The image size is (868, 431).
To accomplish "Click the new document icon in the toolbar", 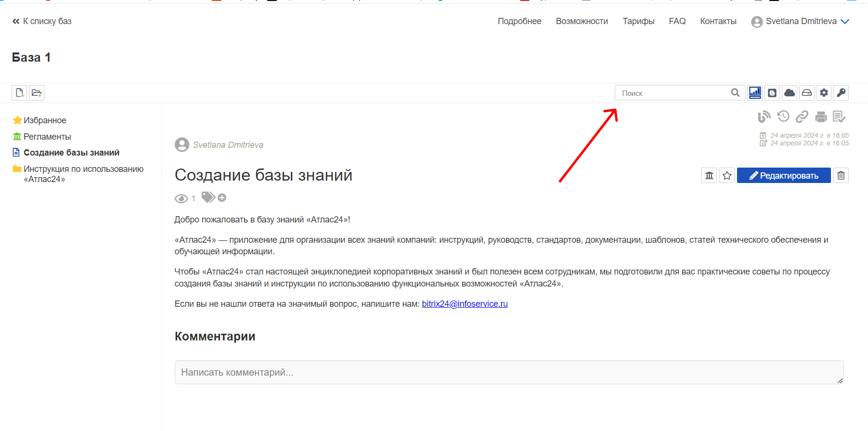I will pyautogui.click(x=19, y=93).
